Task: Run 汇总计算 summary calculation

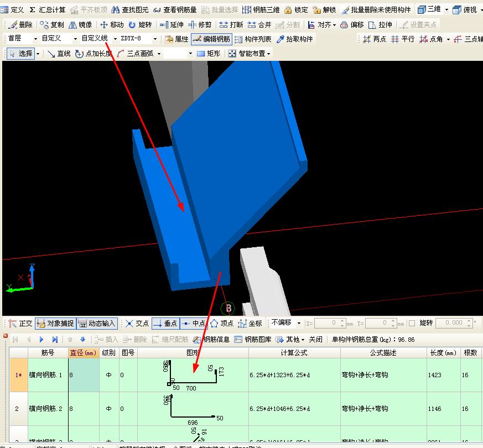Action: [47, 10]
